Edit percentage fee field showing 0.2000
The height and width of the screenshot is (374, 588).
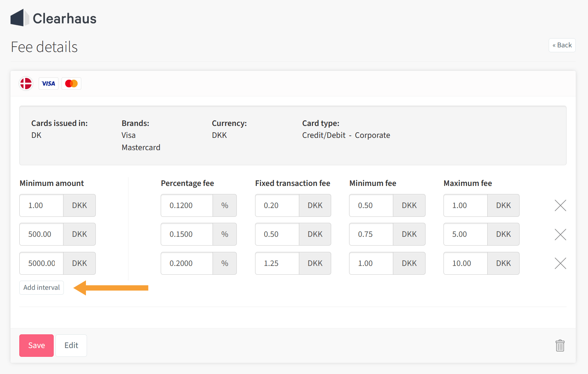pos(187,263)
